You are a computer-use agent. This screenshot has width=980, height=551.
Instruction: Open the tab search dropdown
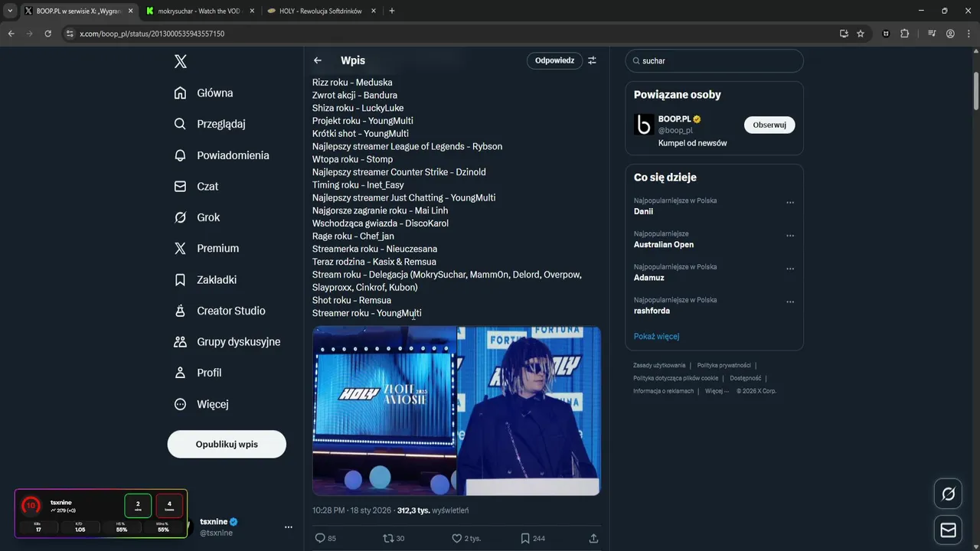[10, 11]
